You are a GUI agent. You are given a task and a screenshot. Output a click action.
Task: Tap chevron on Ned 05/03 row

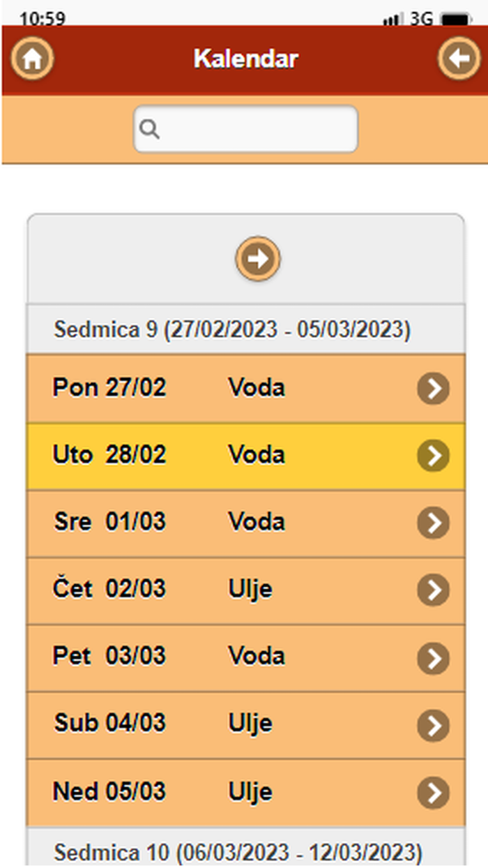point(433,793)
